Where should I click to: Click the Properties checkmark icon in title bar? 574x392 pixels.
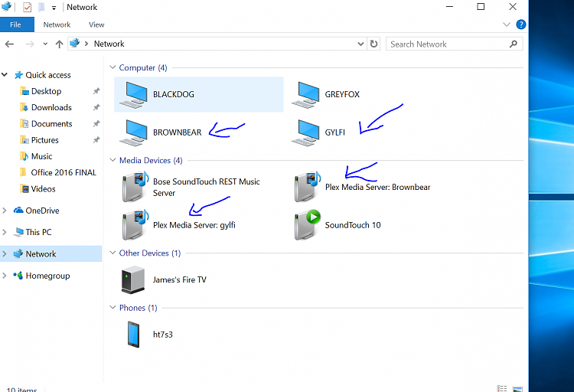(x=27, y=7)
